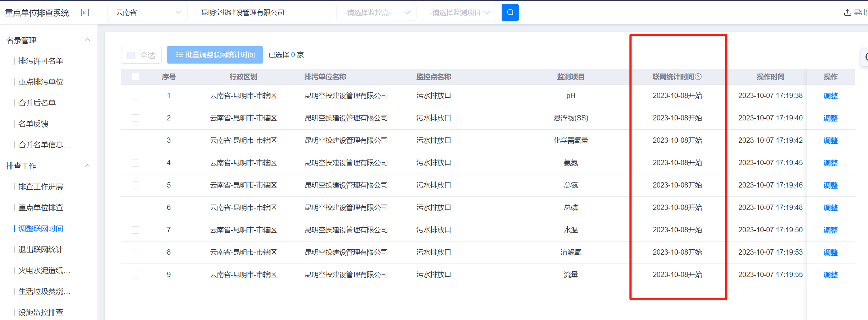Click the 重点单位排查系统 title
Screen dimensions: 868x320
pos(37,13)
